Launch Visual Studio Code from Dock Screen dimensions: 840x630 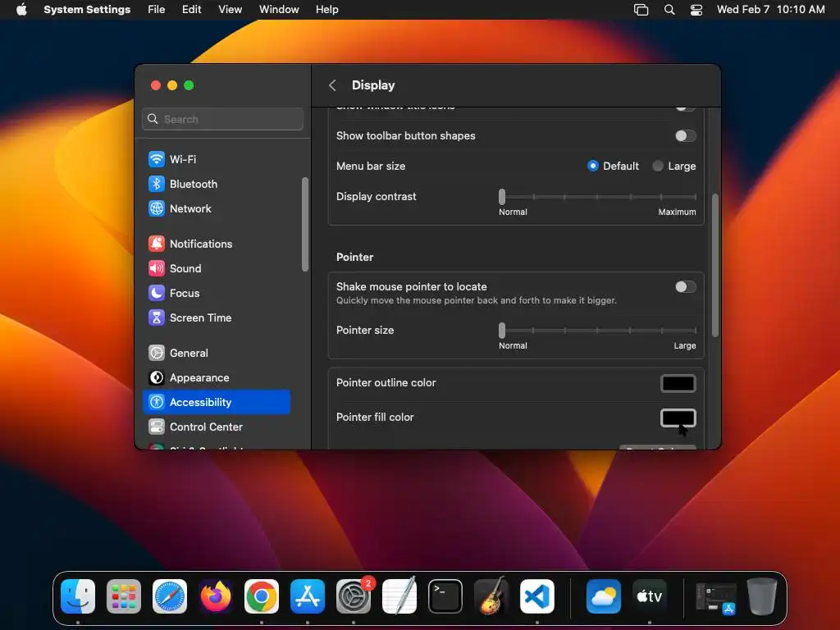pos(537,596)
